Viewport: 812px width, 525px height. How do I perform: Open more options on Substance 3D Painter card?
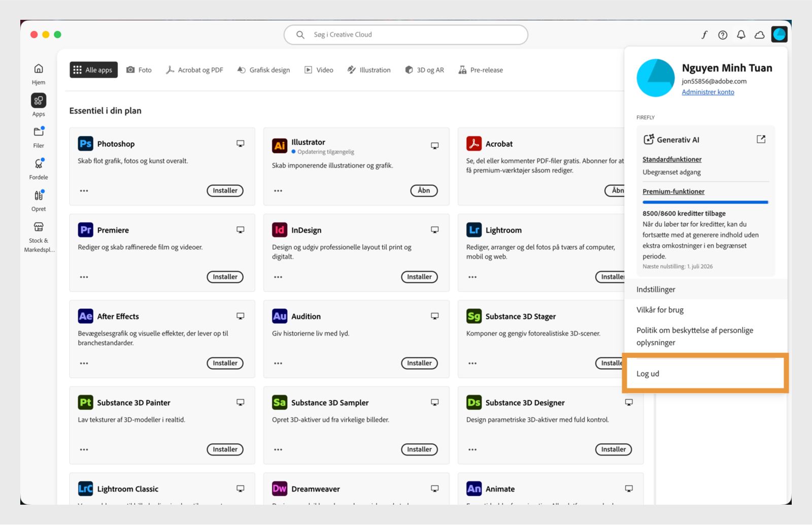(84, 450)
